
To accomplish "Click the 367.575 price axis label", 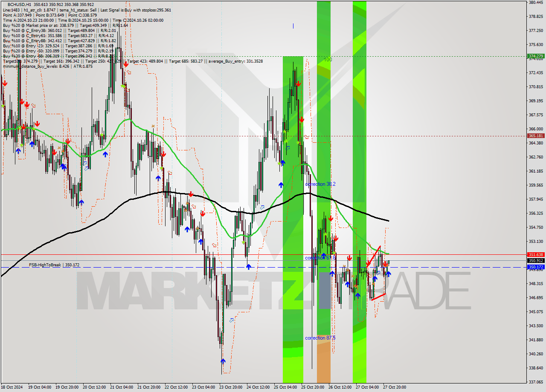I will [x=535, y=115].
